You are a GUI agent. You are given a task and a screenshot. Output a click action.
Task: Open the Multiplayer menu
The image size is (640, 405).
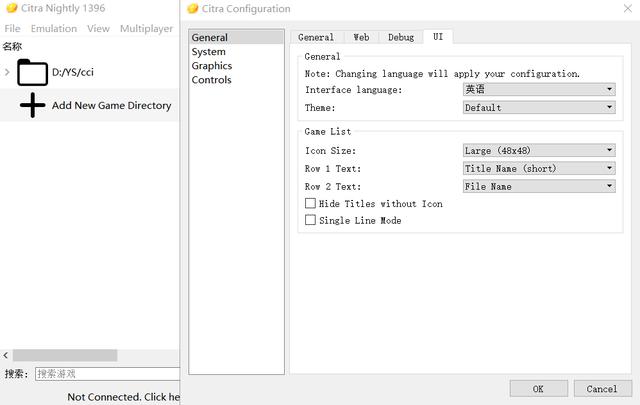pyautogui.click(x=146, y=29)
